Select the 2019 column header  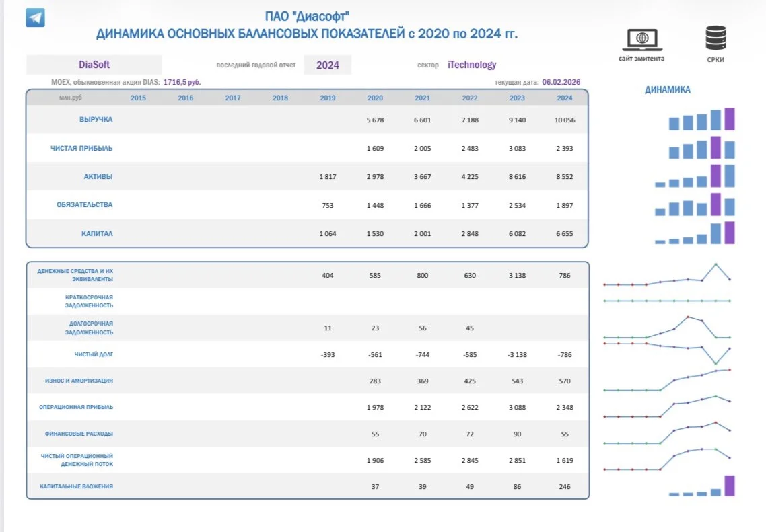coord(327,98)
